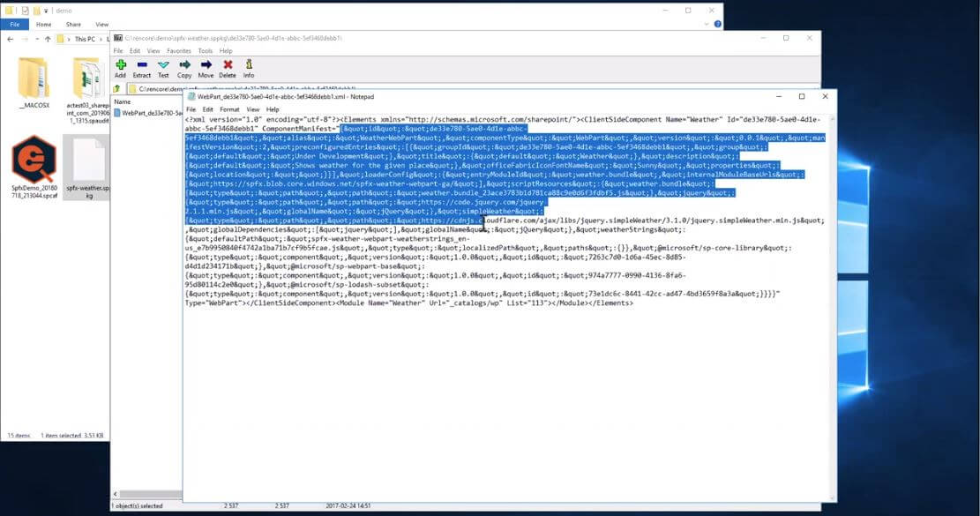Open the 7-Zip View menu
Viewport: 980px width, 516px height.
coord(153,51)
